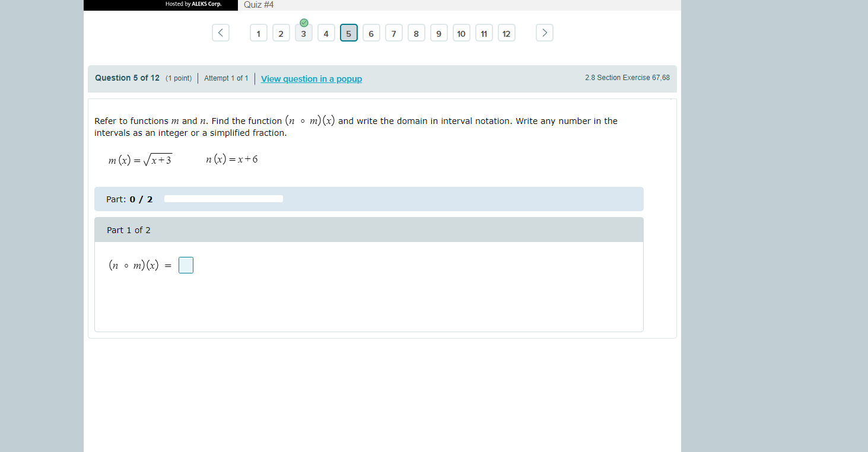Jump to the last question 12

[x=506, y=33]
